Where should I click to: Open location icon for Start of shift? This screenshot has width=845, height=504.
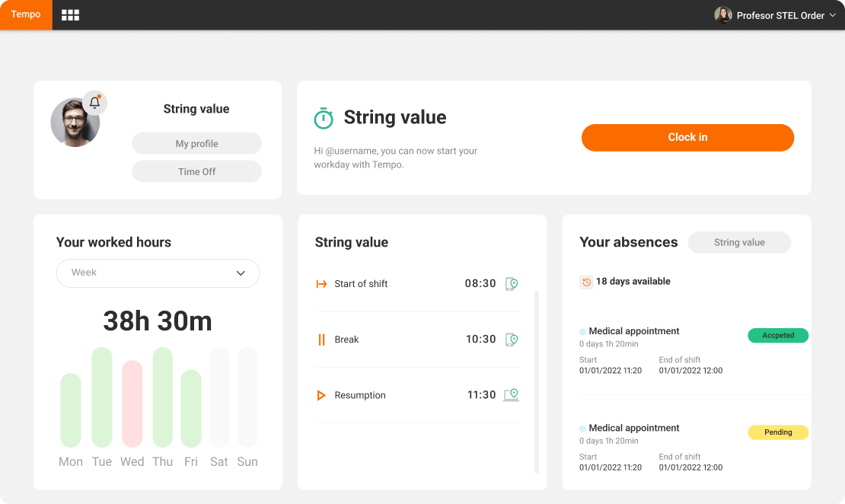(x=512, y=284)
